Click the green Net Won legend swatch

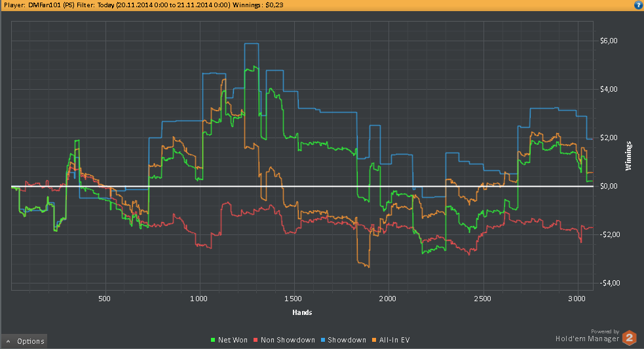[213, 340]
